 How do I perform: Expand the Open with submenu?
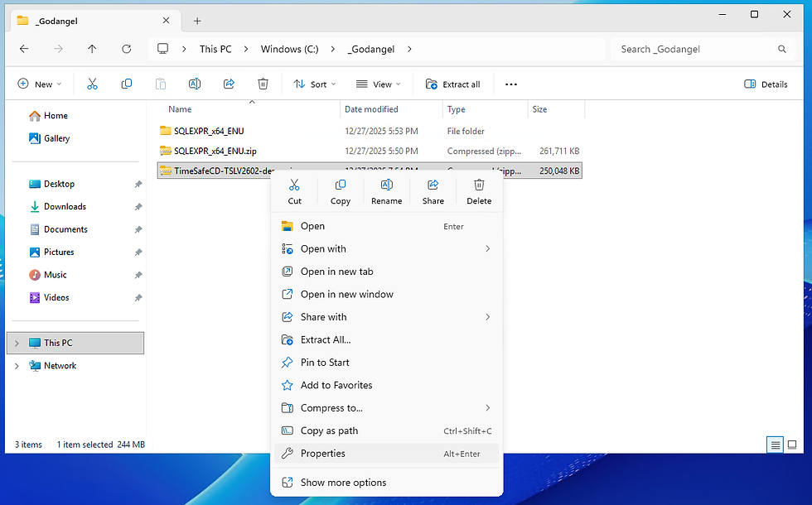[x=386, y=249]
